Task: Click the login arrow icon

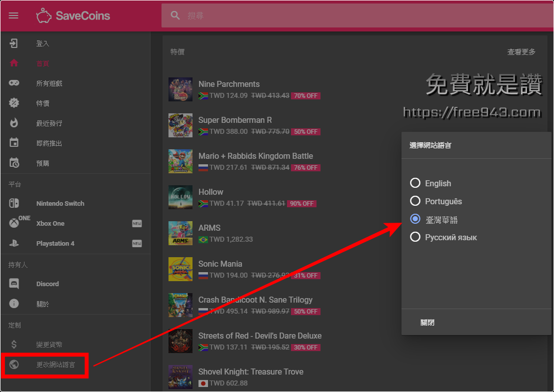Action: click(x=14, y=43)
